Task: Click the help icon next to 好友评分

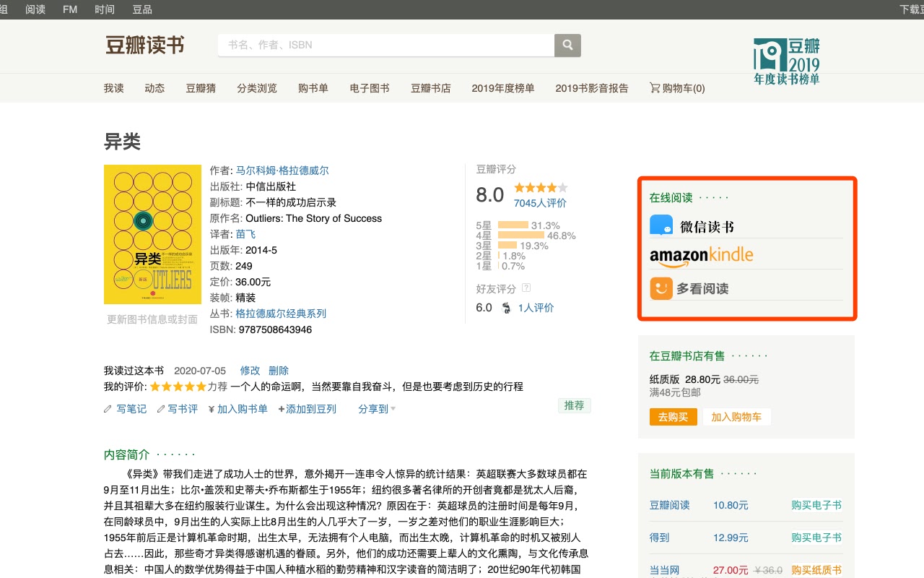Action: 526,288
